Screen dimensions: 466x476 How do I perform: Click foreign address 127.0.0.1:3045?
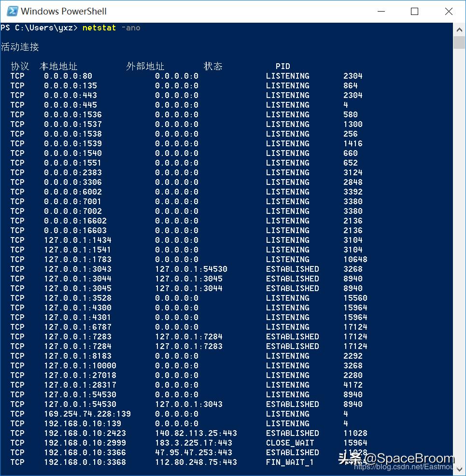tap(189, 279)
